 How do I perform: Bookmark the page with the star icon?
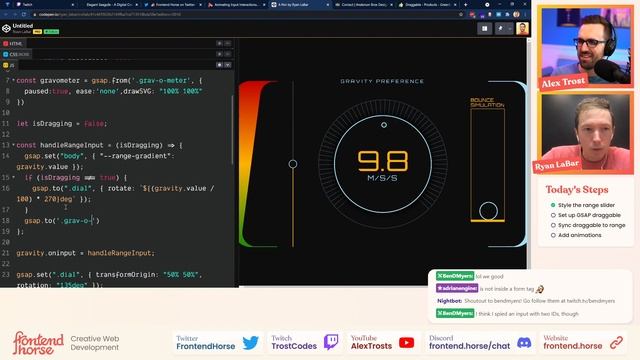pyautogui.click(x=461, y=14)
